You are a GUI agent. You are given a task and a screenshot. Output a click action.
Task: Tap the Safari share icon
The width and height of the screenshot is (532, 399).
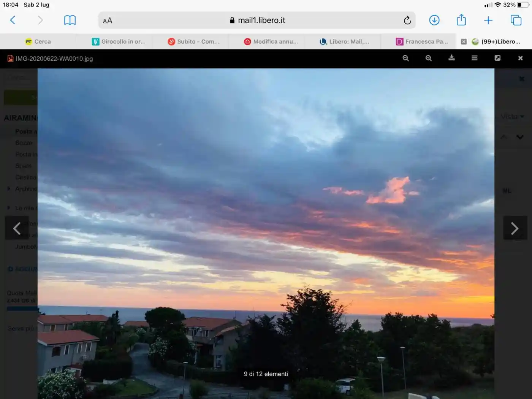tap(461, 20)
